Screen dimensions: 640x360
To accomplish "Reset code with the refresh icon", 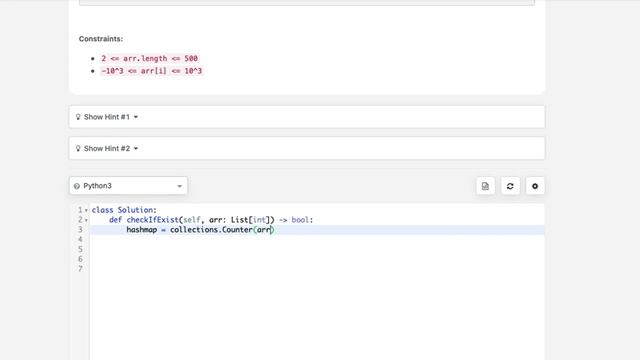I will tap(510, 186).
